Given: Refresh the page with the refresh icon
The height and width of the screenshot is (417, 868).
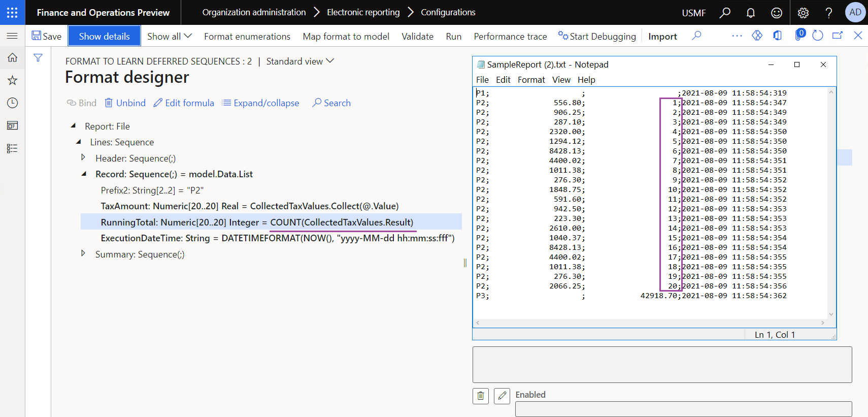Looking at the screenshot, I should [x=817, y=36].
